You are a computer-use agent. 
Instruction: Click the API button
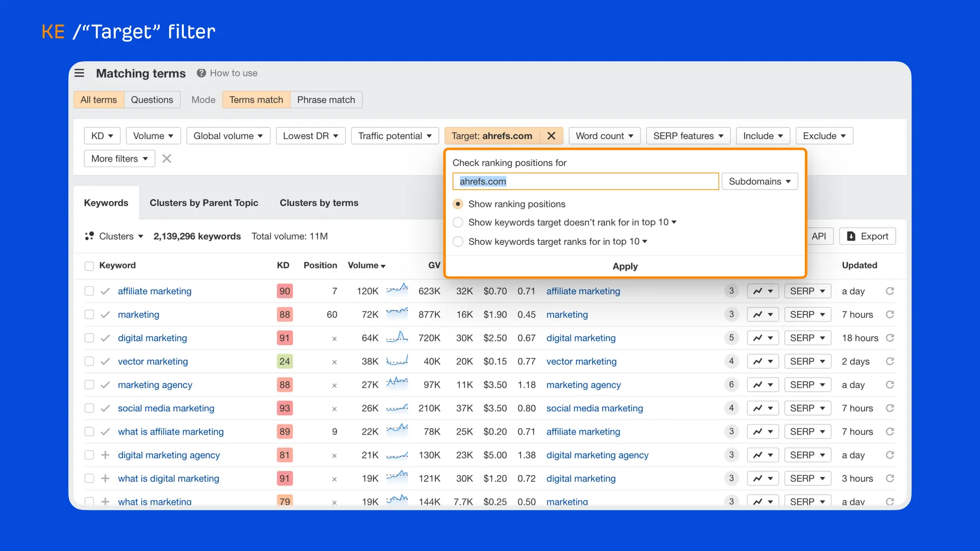[x=819, y=236]
